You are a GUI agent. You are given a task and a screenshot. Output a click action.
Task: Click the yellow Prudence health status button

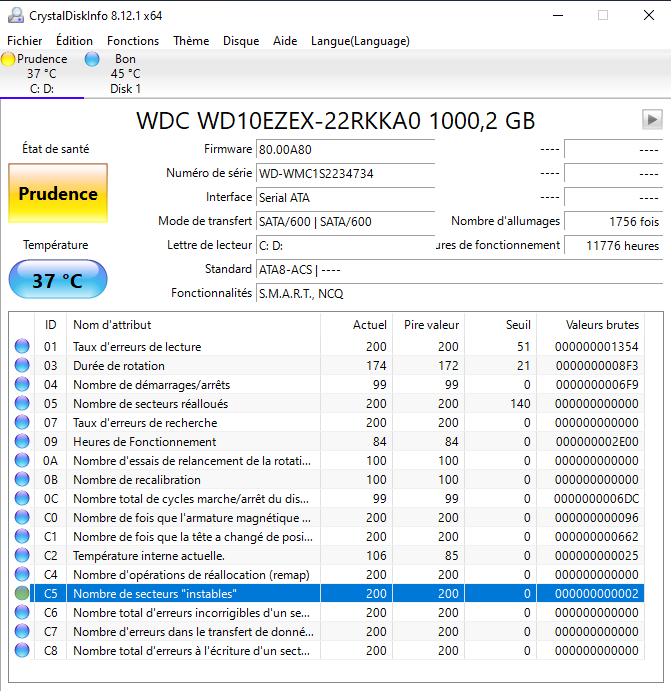[x=58, y=193]
